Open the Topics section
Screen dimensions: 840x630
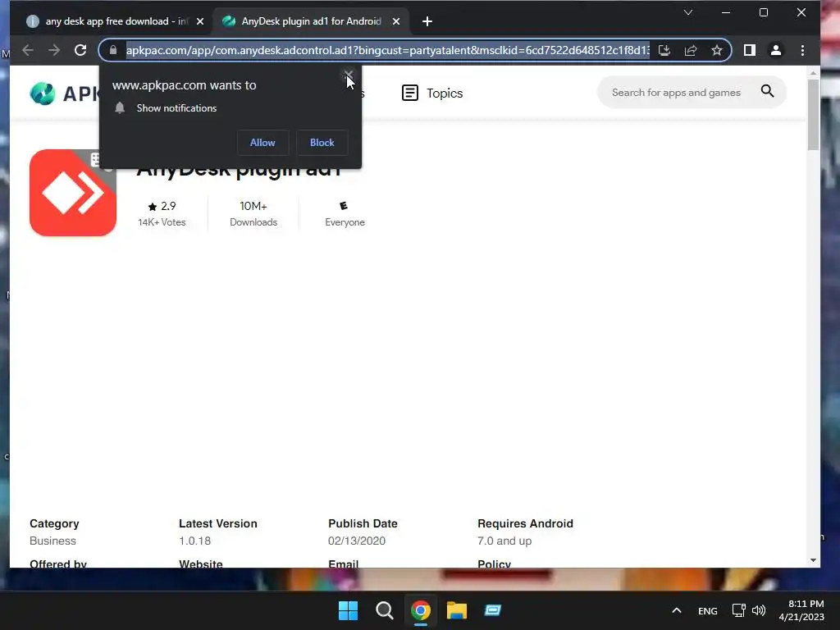[x=432, y=94]
